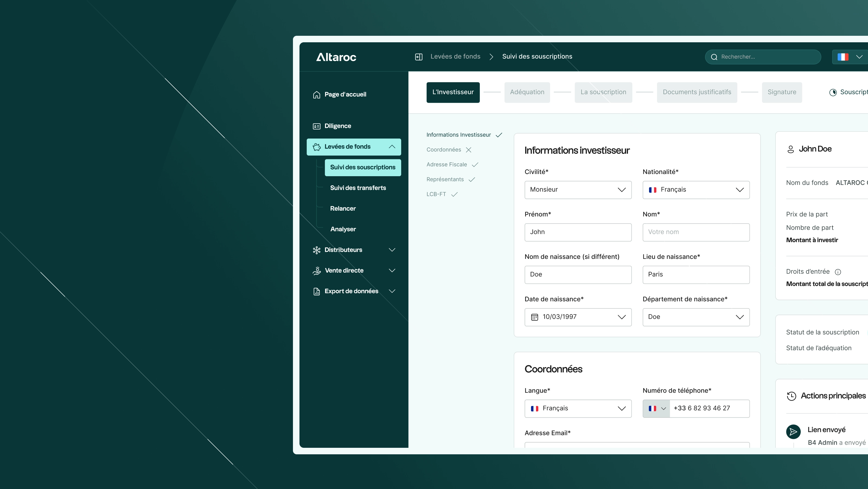Click the Lien envoyé send icon

(x=793, y=432)
